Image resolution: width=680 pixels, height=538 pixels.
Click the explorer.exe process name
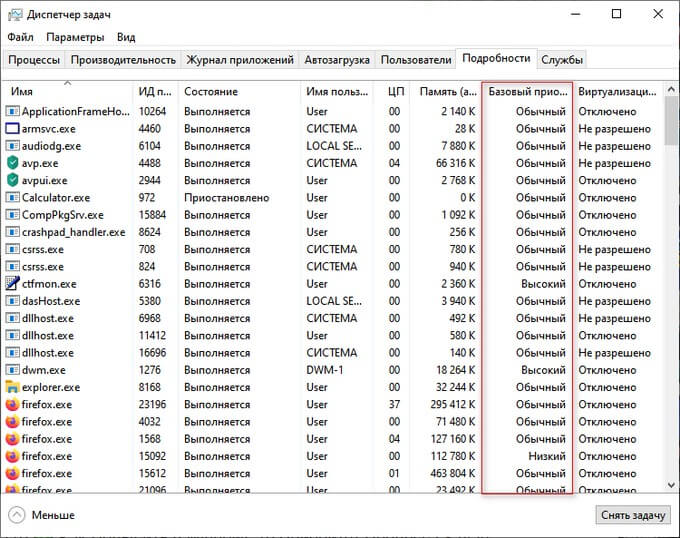click(51, 387)
